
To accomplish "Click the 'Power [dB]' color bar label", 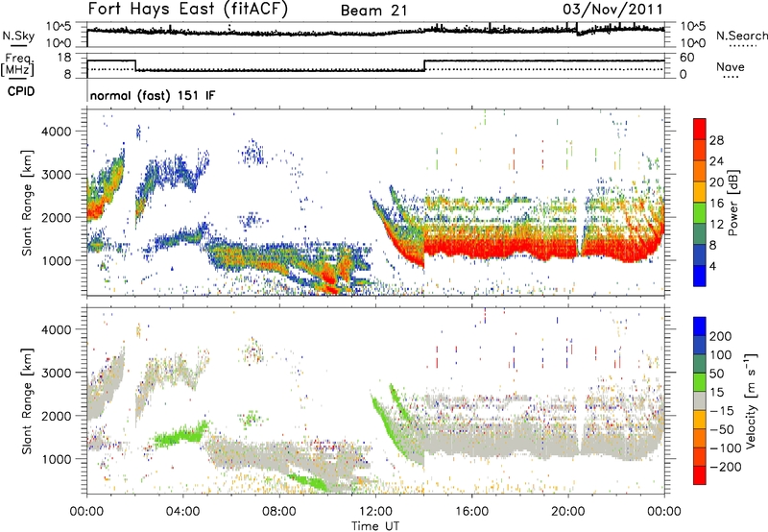I will pos(732,203).
